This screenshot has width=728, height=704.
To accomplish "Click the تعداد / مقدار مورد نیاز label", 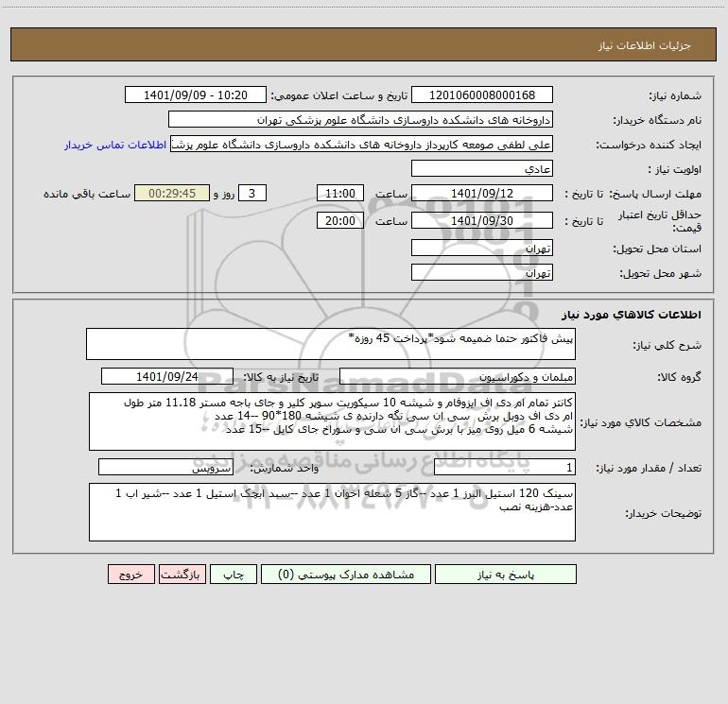I will (x=649, y=469).
